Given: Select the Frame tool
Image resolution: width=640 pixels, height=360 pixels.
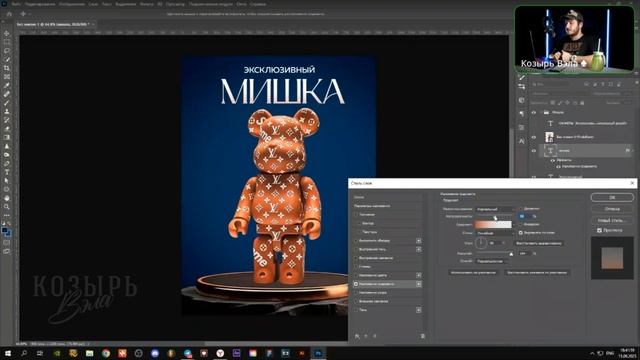Looking at the screenshot, I should pyautogui.click(x=7, y=77).
